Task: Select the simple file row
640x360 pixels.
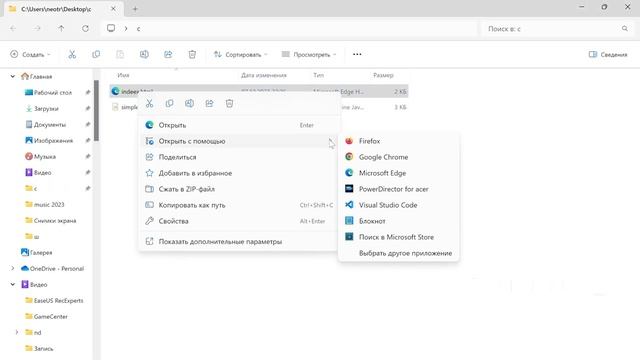Action: pyautogui.click(x=259, y=107)
